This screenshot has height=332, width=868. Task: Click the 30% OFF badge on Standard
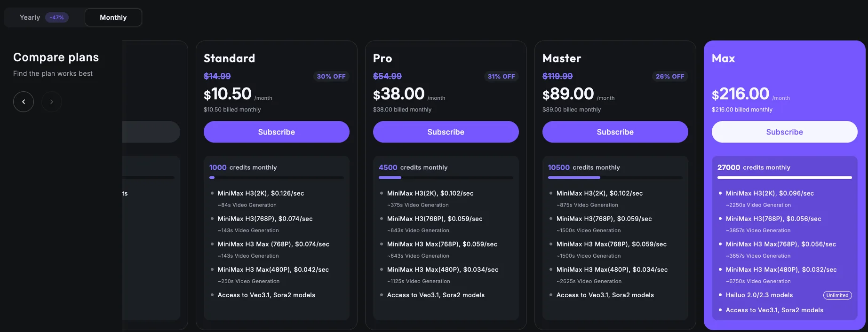pos(331,76)
